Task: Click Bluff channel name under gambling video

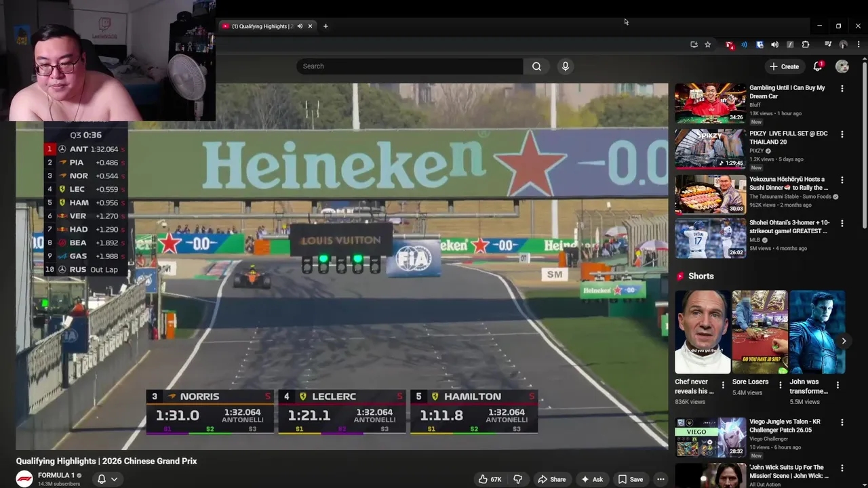Action: [755, 105]
